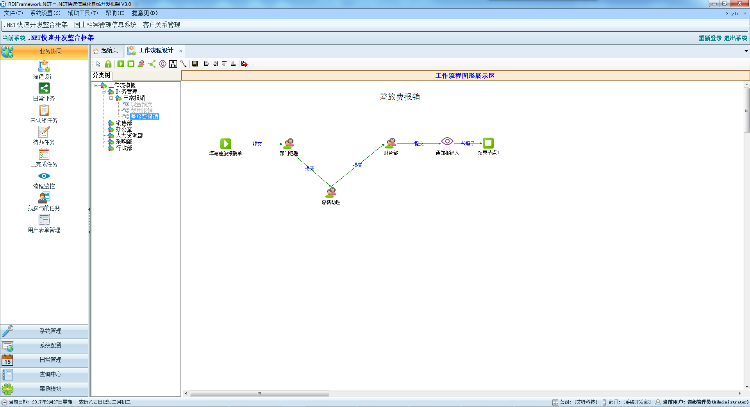This screenshot has width=750, height=407.
Task: Click the fourth alignment icon in toolbar
Action: (x=233, y=64)
